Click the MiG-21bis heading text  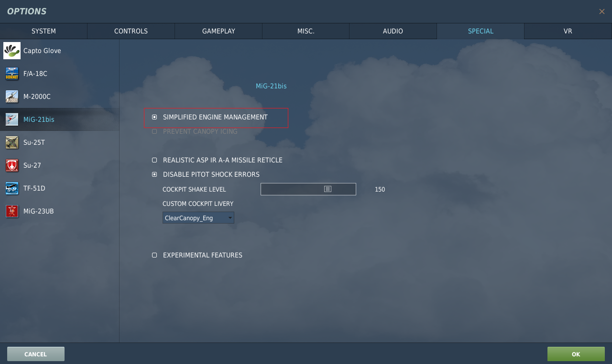tap(271, 86)
